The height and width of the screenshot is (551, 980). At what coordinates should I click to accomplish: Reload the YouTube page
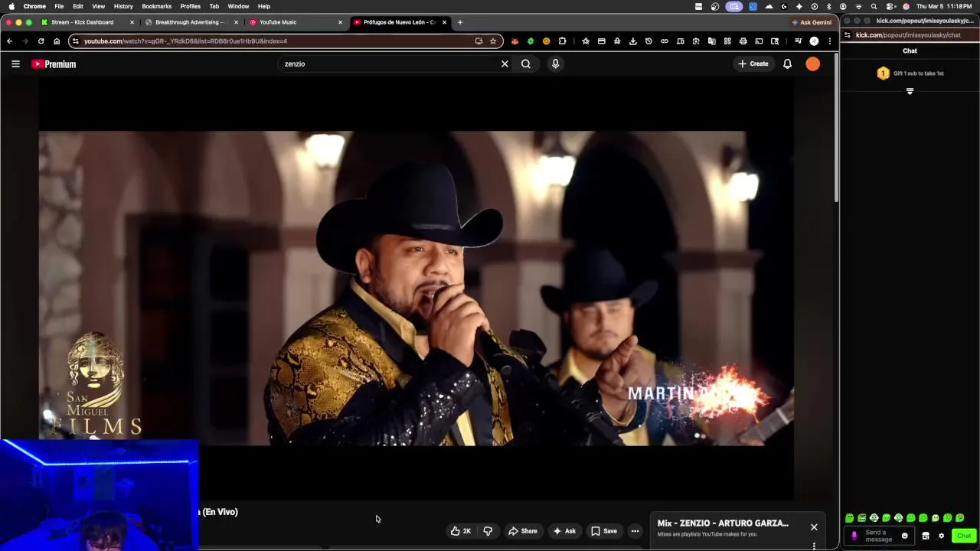pyautogui.click(x=41, y=41)
